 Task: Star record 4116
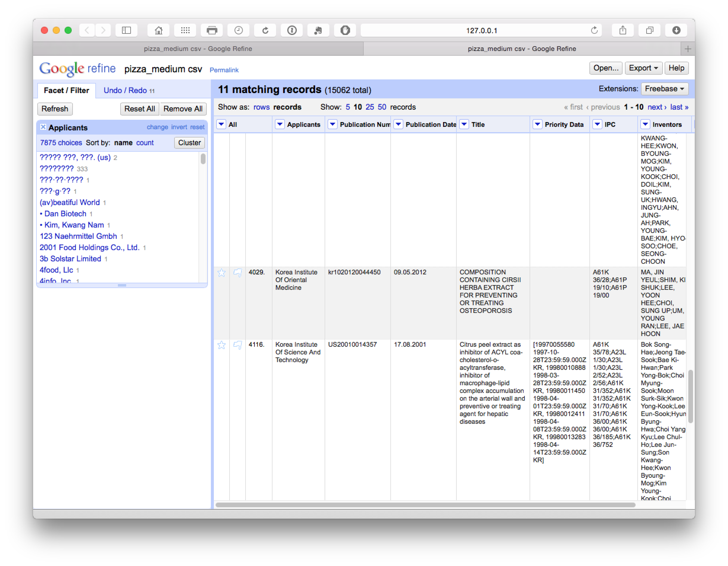221,345
